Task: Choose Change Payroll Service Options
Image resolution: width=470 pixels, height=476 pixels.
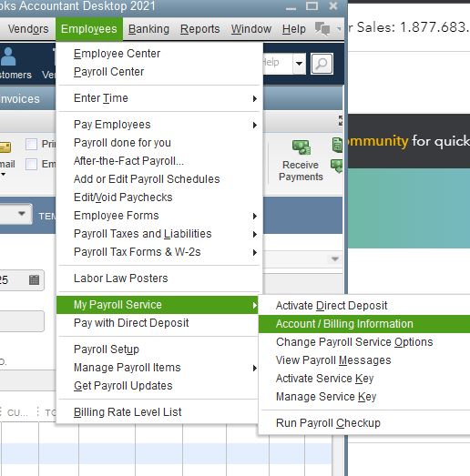Action: pos(364,342)
